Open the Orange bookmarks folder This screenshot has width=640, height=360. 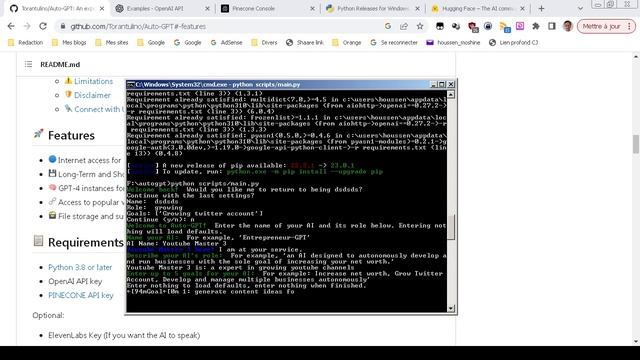click(347, 42)
